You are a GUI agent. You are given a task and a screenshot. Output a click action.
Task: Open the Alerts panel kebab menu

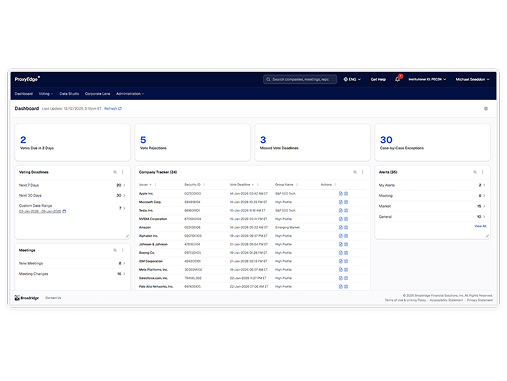483,172
